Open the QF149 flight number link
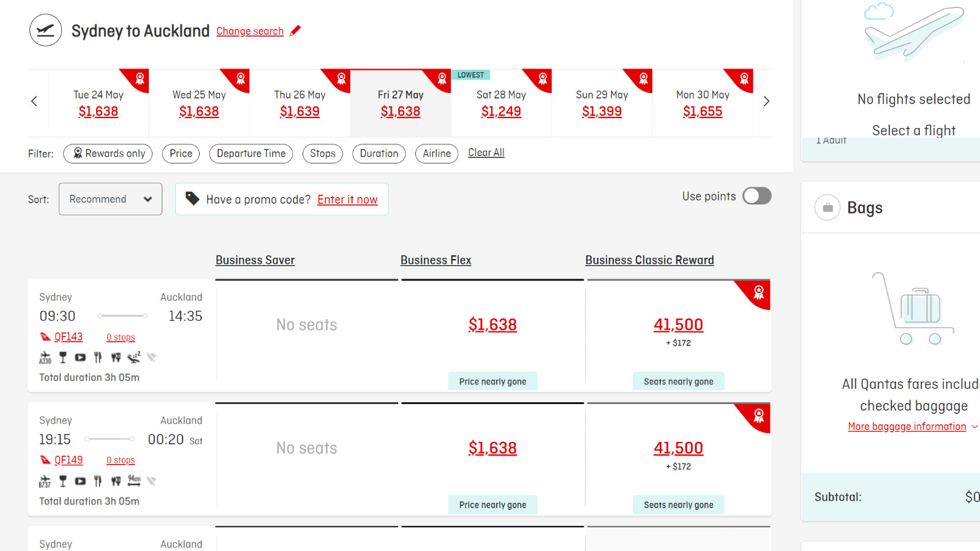The image size is (980, 551). (x=69, y=460)
